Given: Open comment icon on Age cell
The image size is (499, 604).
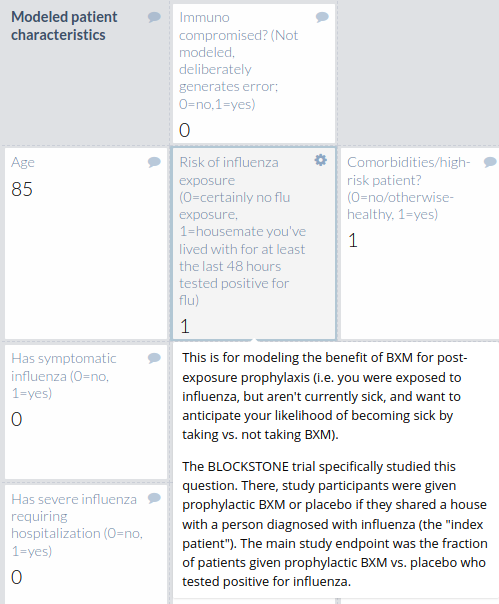Looking at the screenshot, I should click(x=154, y=162).
